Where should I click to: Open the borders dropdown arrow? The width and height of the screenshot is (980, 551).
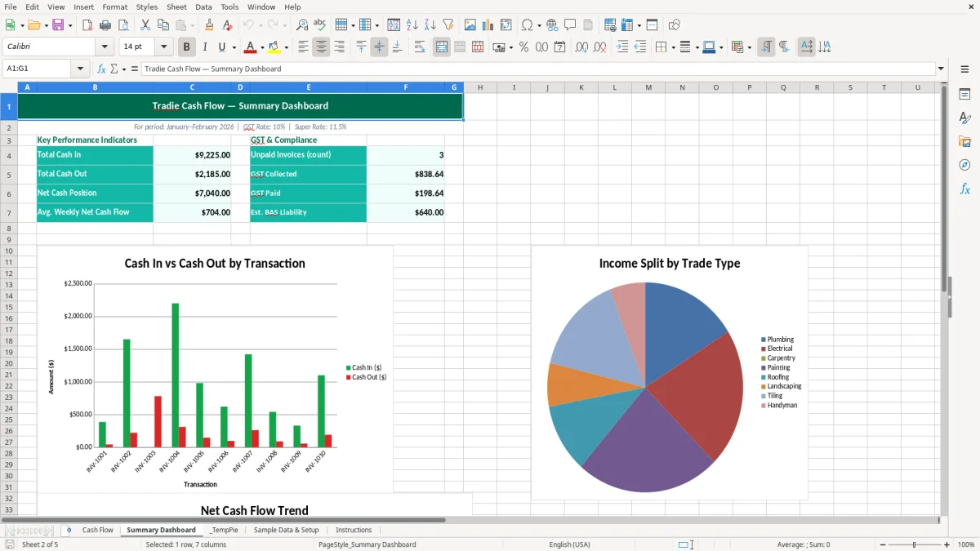coord(672,47)
